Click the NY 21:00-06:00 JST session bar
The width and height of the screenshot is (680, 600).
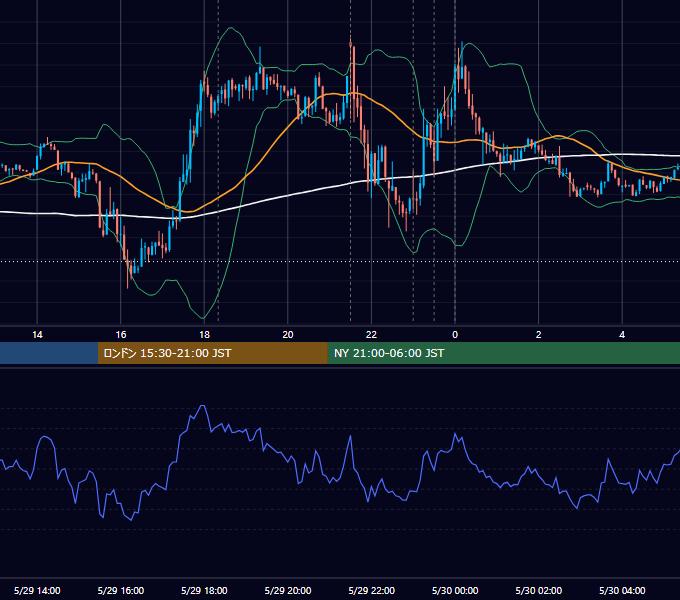[x=503, y=353]
